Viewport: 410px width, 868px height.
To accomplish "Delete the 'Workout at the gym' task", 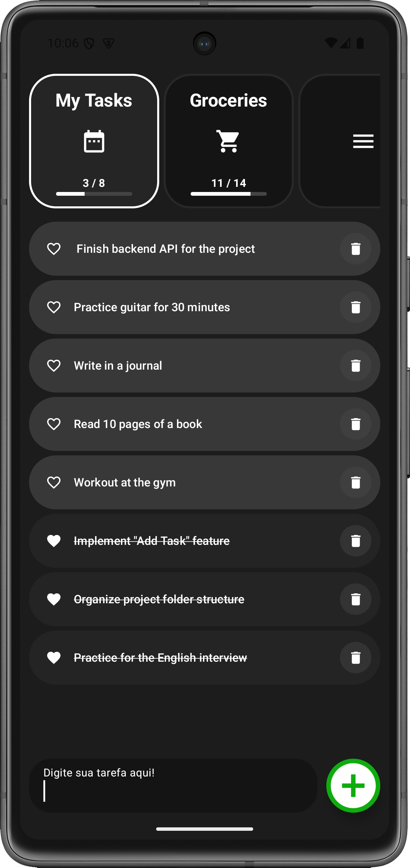I will (356, 482).
